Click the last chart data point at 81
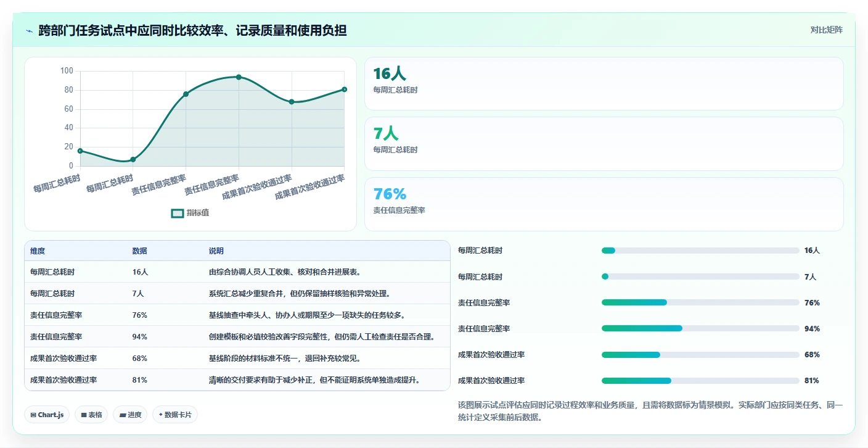Image resolution: width=868 pixels, height=448 pixels. click(x=344, y=89)
